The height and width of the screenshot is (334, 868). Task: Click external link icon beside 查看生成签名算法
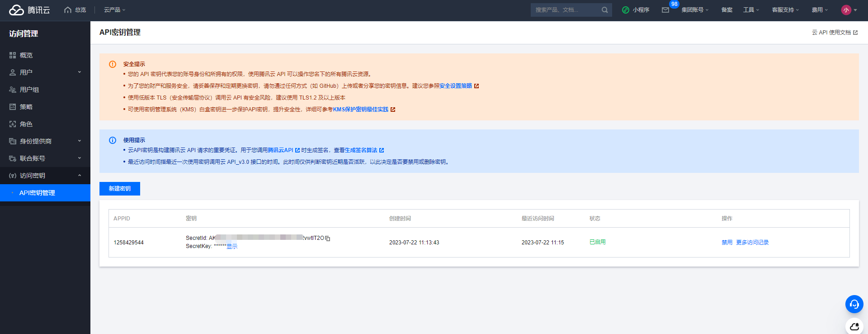pos(382,150)
